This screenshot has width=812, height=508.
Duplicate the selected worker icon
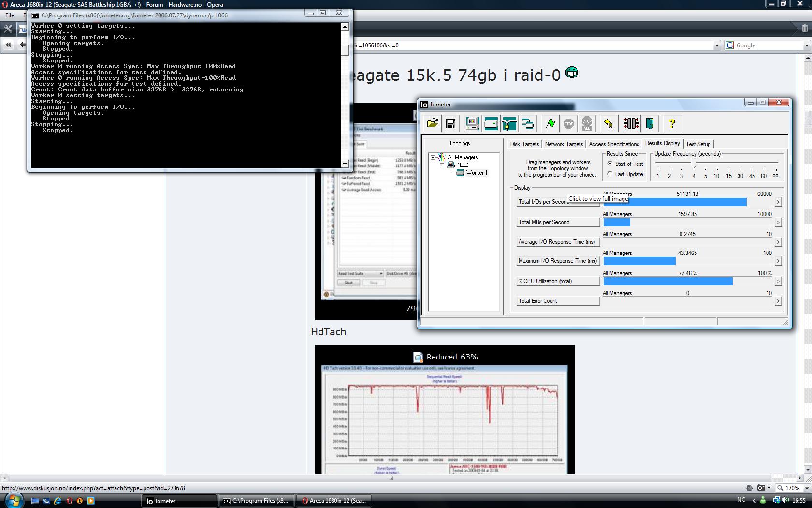(528, 123)
